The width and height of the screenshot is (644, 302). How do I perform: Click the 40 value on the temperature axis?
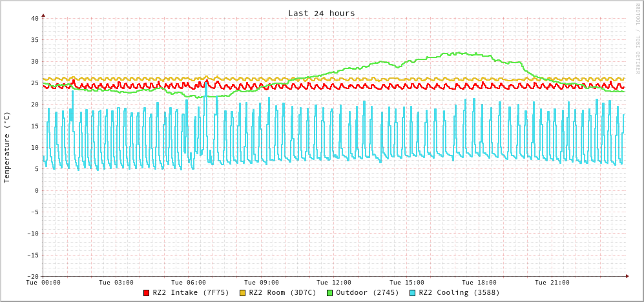(34, 18)
